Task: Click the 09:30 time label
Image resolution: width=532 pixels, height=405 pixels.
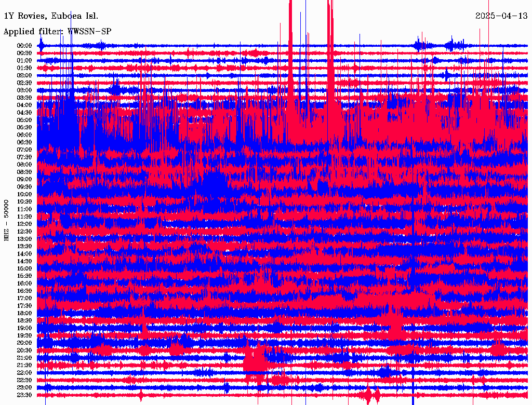Action: [24, 186]
